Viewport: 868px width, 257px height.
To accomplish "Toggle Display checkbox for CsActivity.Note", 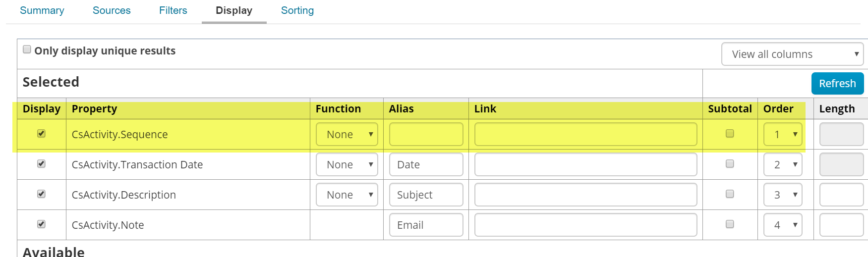I will click(42, 224).
